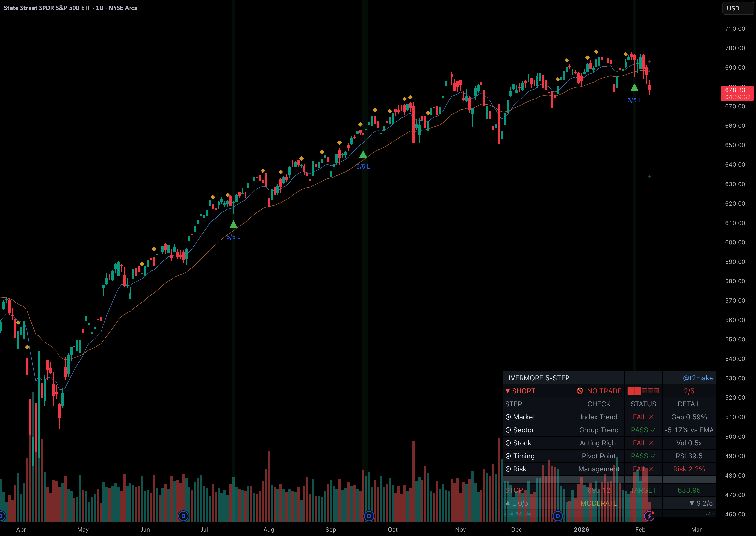The height and width of the screenshot is (536, 756).
Task: Click the green long-signal triangle in September
Action: tap(363, 154)
